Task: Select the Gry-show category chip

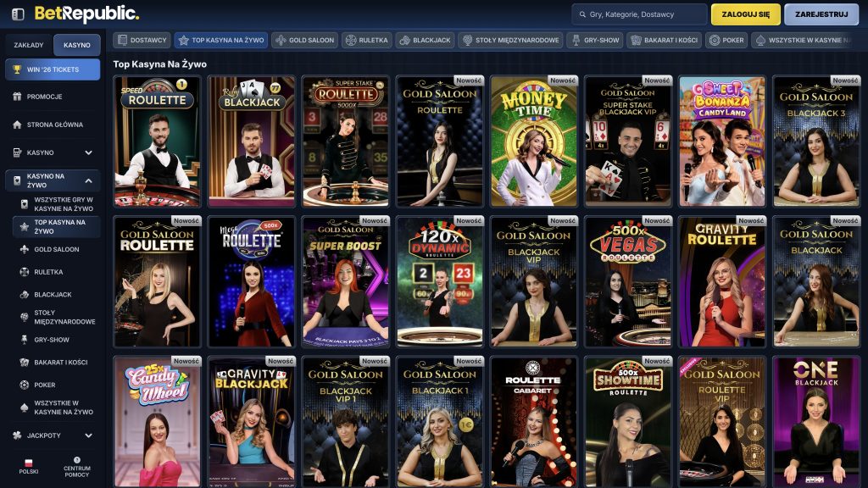Action: click(x=595, y=41)
